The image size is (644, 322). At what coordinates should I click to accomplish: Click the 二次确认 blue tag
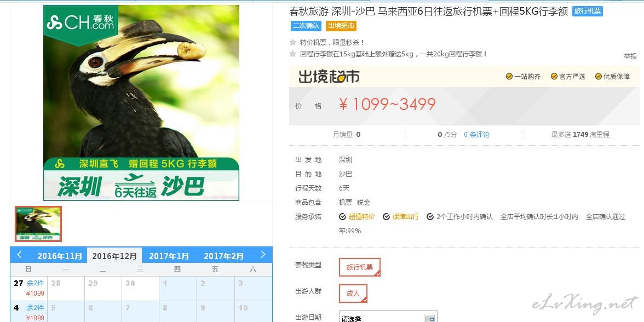tap(306, 25)
